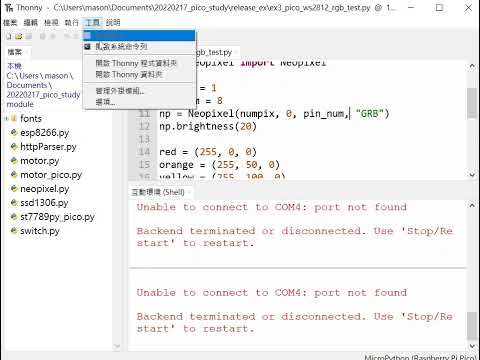This screenshot has height=360, width=480.
Task: Click the Shell vertical scrollbar thumb
Action: point(472,326)
